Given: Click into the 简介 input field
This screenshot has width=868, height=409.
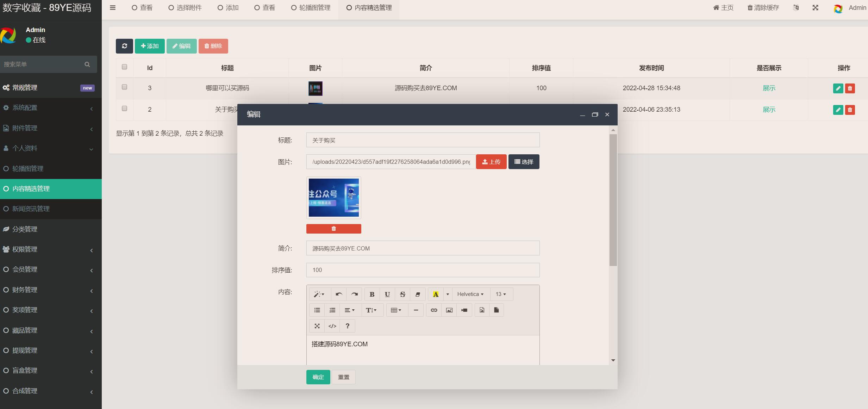Looking at the screenshot, I should point(423,248).
